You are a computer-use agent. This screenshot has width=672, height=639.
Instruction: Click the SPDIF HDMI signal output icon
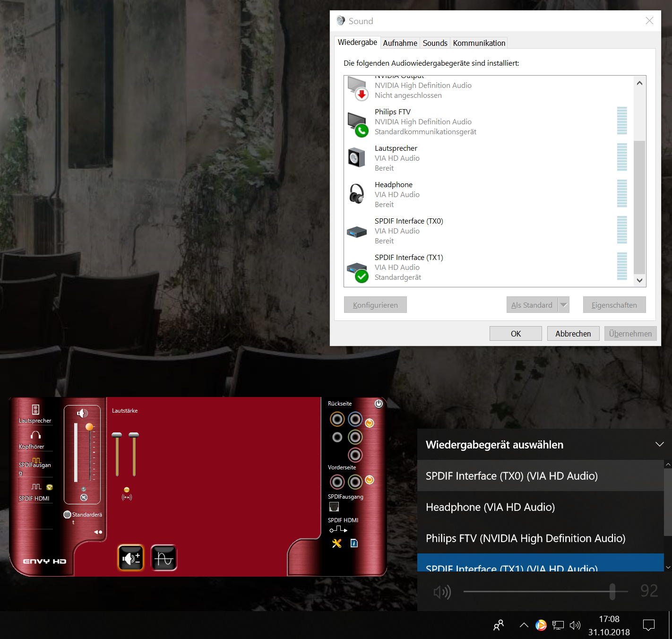338,529
